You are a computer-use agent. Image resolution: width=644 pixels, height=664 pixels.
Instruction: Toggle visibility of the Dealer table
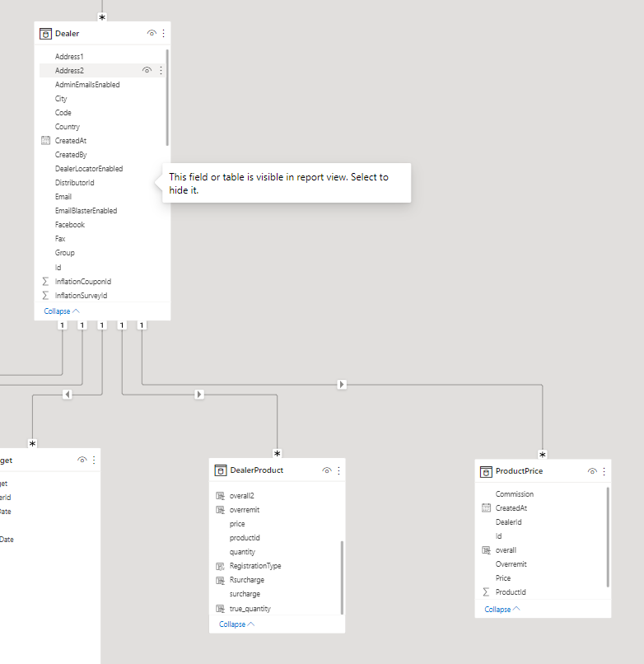coord(152,33)
